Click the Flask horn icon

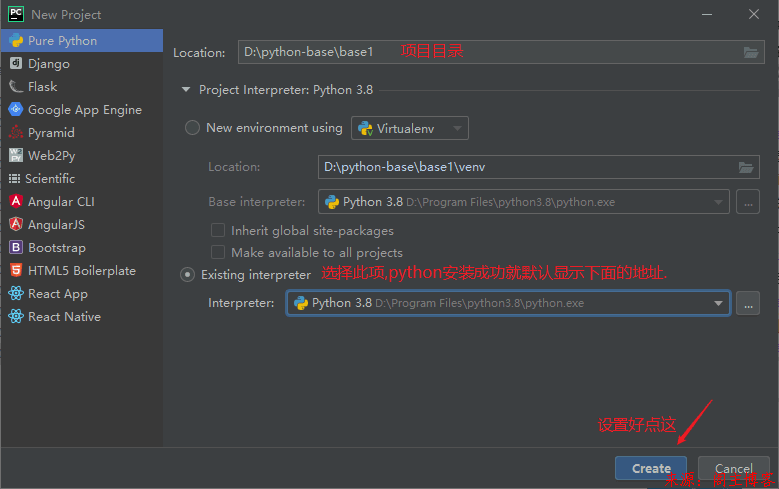(x=16, y=86)
